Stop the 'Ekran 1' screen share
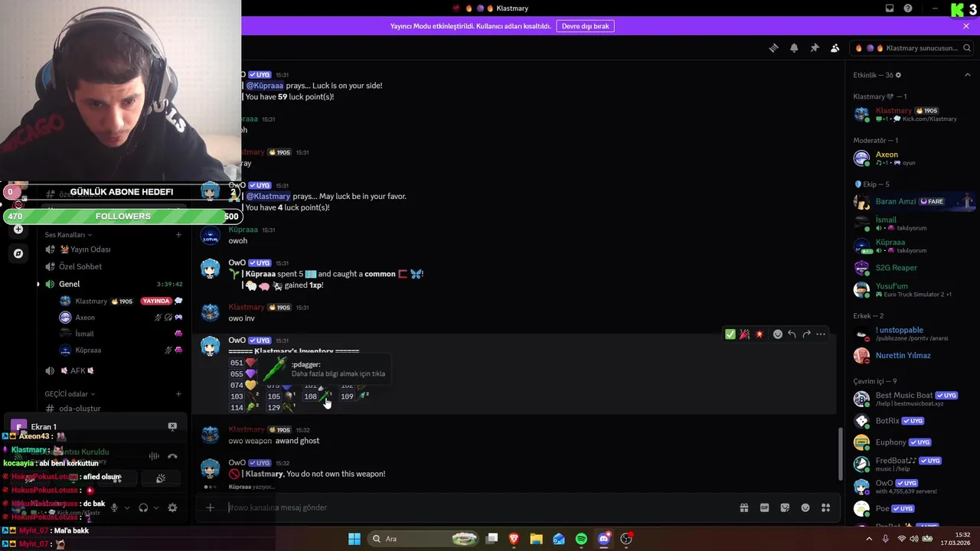Image resolution: width=980 pixels, height=551 pixels. (x=172, y=426)
